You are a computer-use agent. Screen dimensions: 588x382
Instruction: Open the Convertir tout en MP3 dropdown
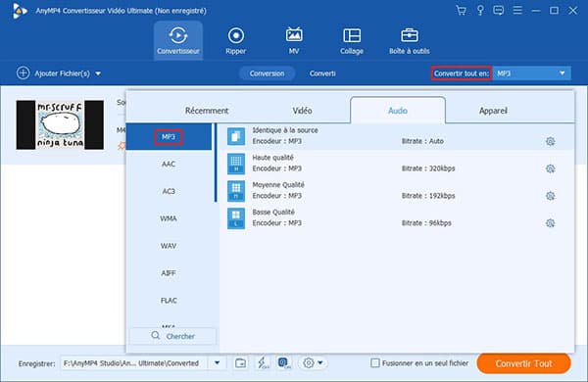[x=532, y=73]
